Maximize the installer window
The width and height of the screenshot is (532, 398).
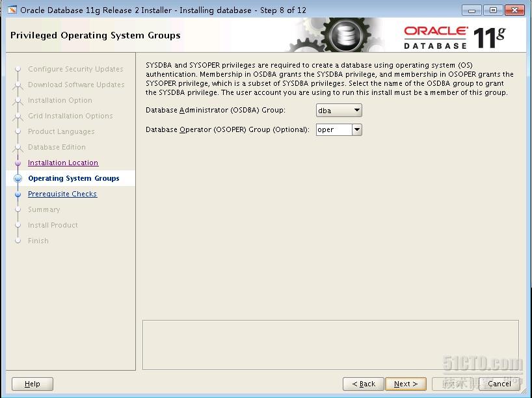point(493,10)
